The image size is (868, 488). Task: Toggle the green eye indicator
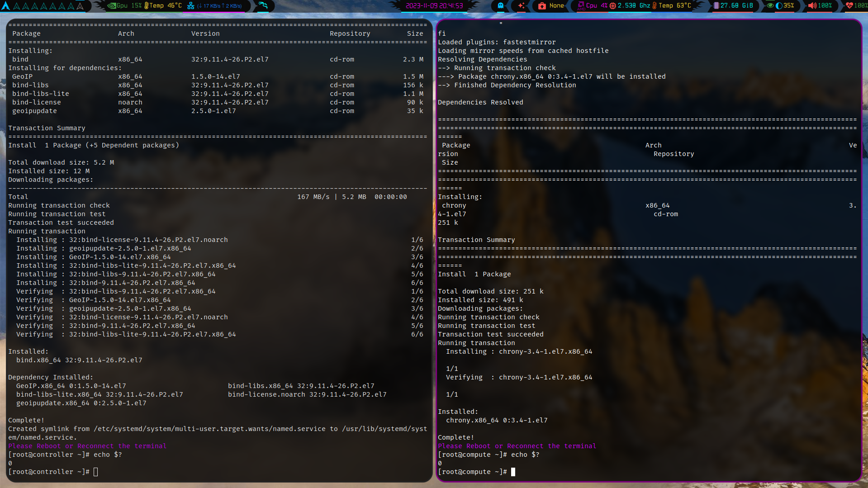[770, 6]
